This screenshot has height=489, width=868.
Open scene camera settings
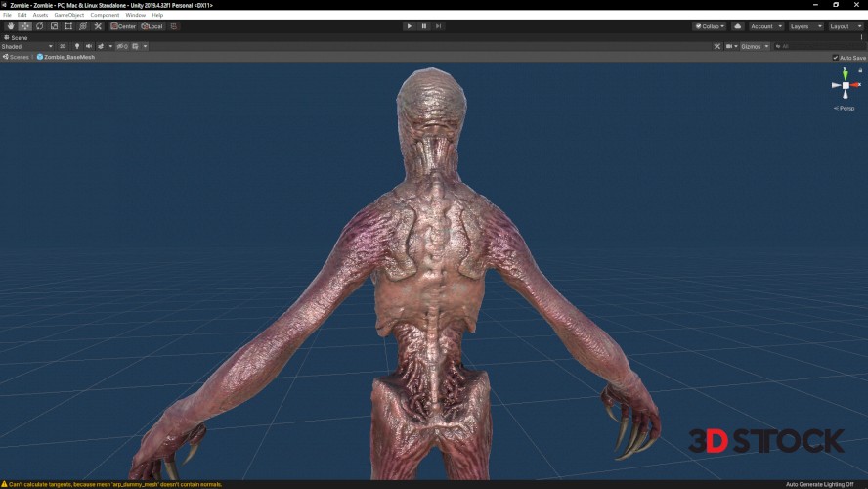(x=732, y=47)
